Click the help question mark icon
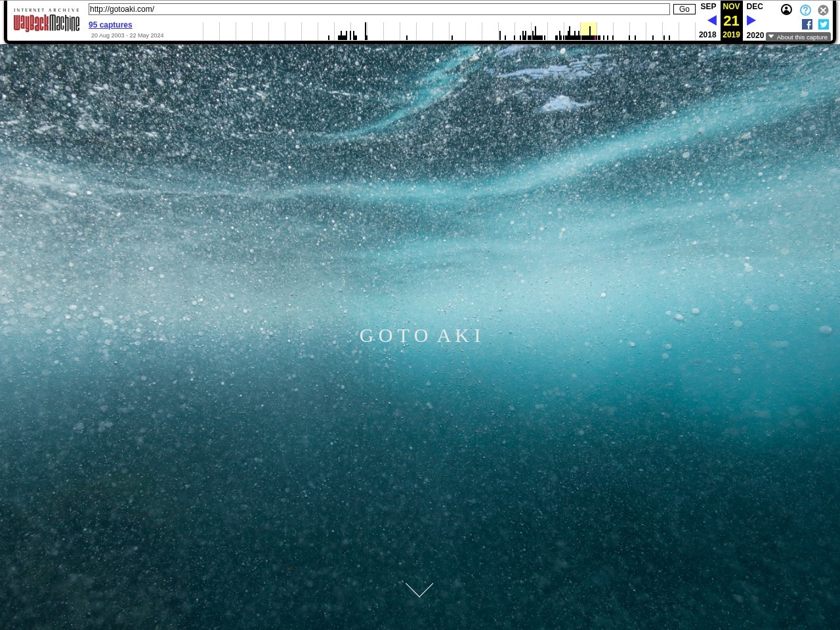Screen dimensions: 840x630 tap(805, 10)
